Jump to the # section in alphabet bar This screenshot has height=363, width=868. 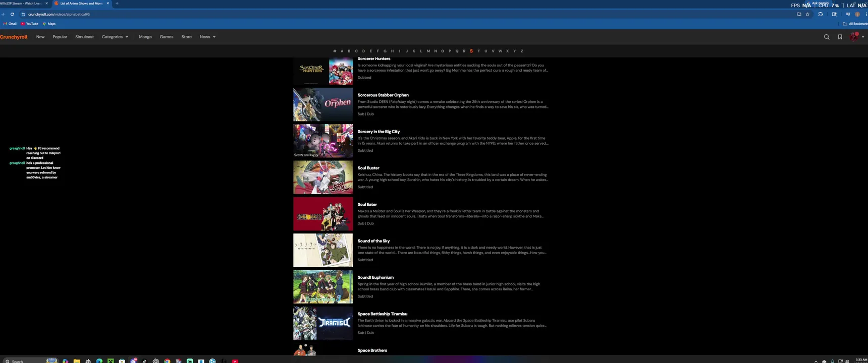click(335, 51)
